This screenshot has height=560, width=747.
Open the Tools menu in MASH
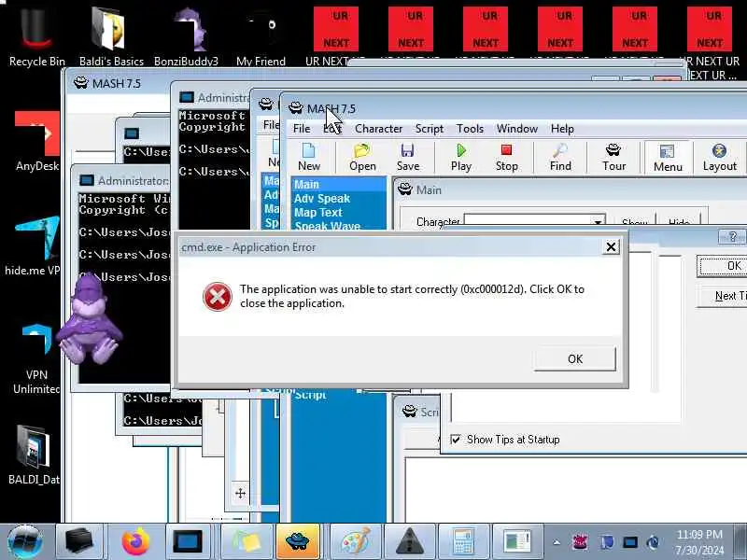click(x=470, y=129)
